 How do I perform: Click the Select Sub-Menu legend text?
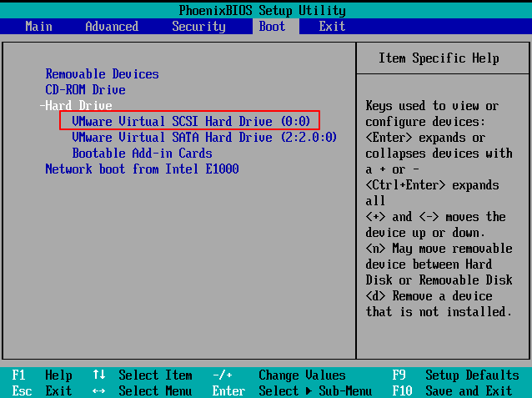[315, 390]
